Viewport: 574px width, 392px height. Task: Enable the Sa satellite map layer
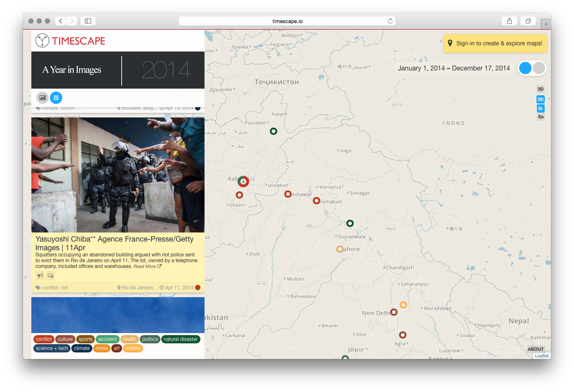(540, 117)
